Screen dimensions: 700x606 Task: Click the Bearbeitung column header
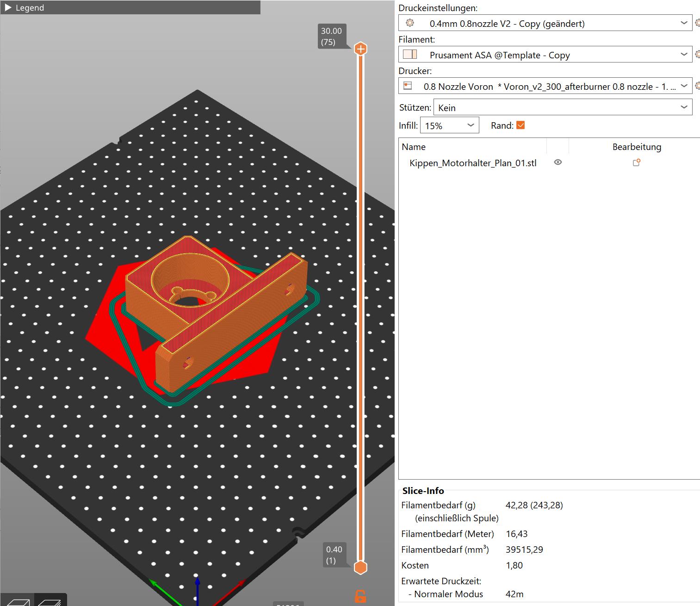(637, 147)
